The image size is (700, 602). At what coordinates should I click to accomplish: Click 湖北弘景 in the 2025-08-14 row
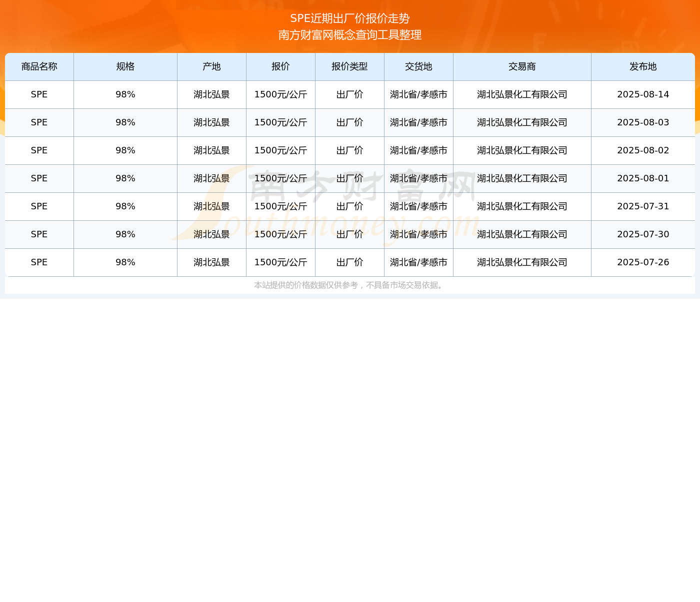click(x=211, y=94)
